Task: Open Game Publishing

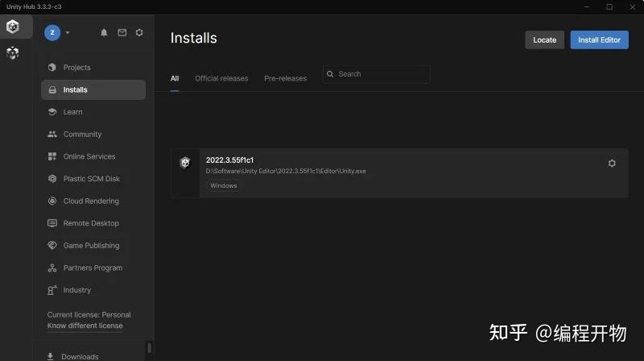Action: 93,246
